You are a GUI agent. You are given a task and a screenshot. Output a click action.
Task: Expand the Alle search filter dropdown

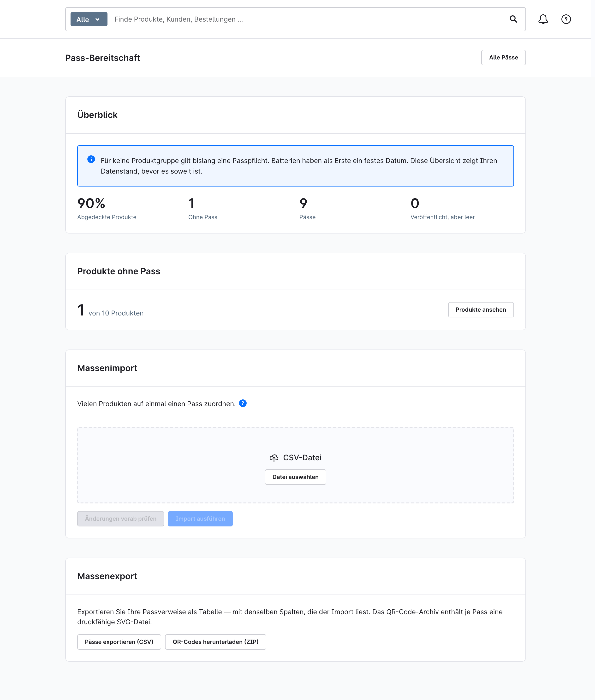(x=89, y=19)
